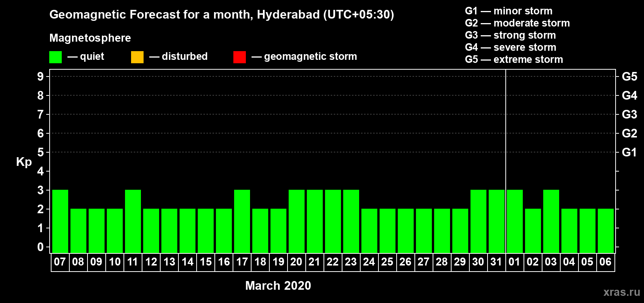
Task: Click date label 15 on the axis
Action: tap(205, 262)
